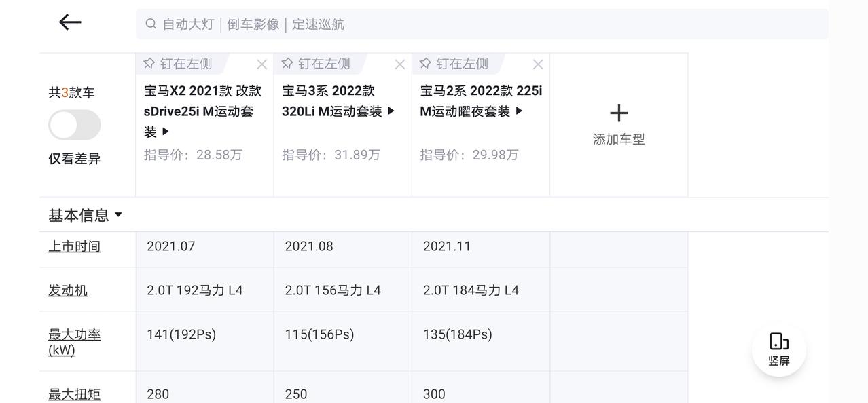Open 发动机 parameter explanation link
This screenshot has width=868, height=403.
[67, 290]
